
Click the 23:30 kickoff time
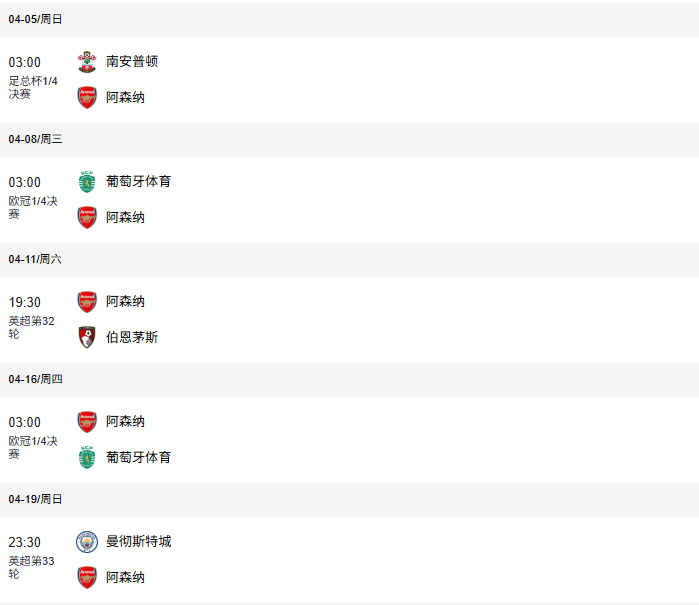(25, 542)
